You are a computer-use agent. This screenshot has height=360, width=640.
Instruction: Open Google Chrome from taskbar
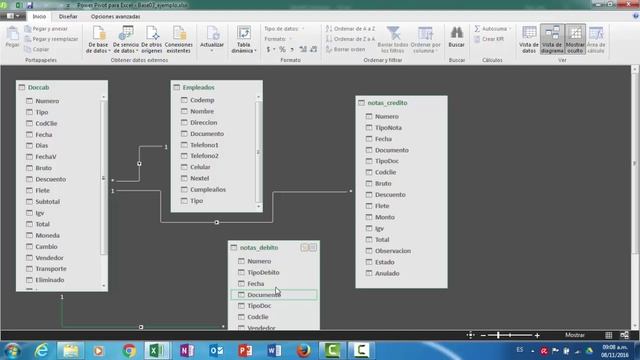click(x=129, y=351)
